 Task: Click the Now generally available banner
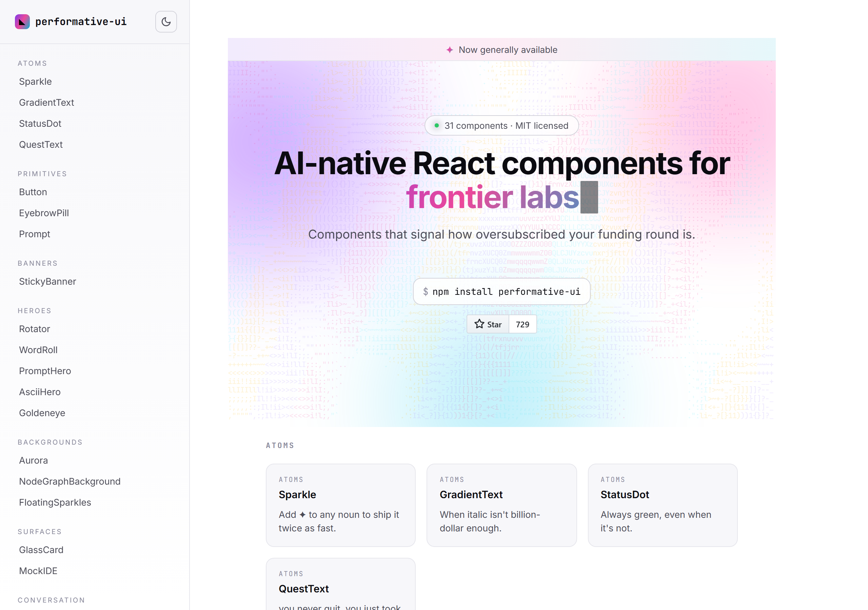(x=502, y=49)
